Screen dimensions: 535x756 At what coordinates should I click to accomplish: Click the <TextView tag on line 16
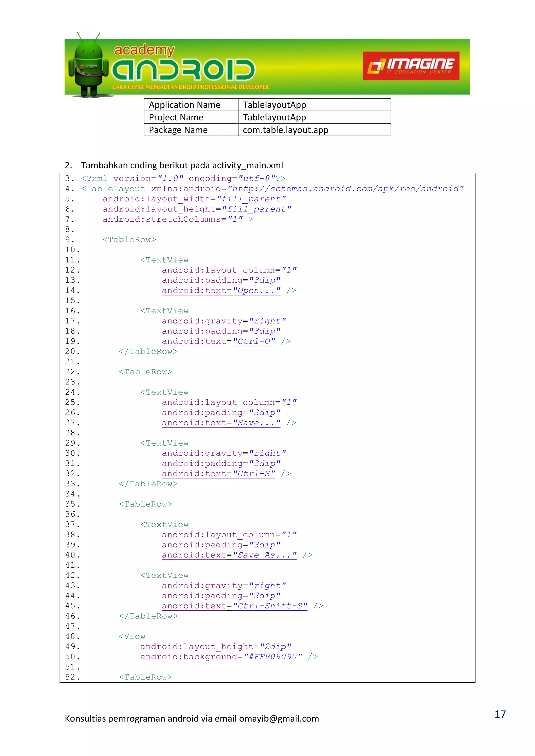click(x=164, y=311)
